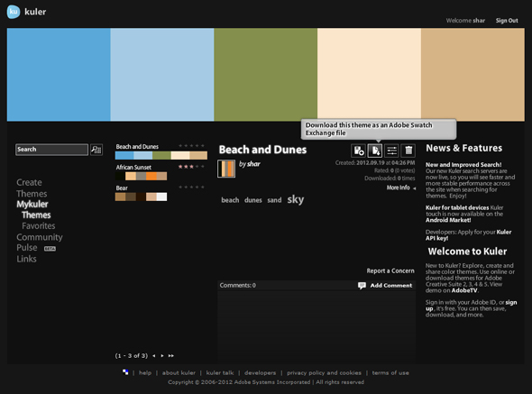Click the disk icon with circular arrow
532x394 pixels.
(358, 151)
